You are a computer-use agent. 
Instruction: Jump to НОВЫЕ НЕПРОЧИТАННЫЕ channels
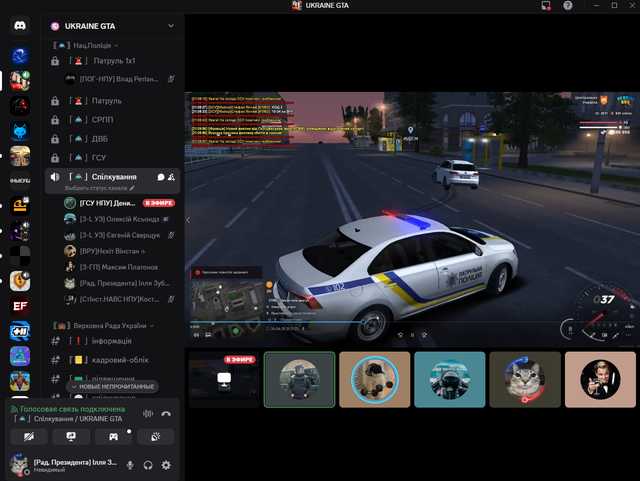tap(113, 386)
